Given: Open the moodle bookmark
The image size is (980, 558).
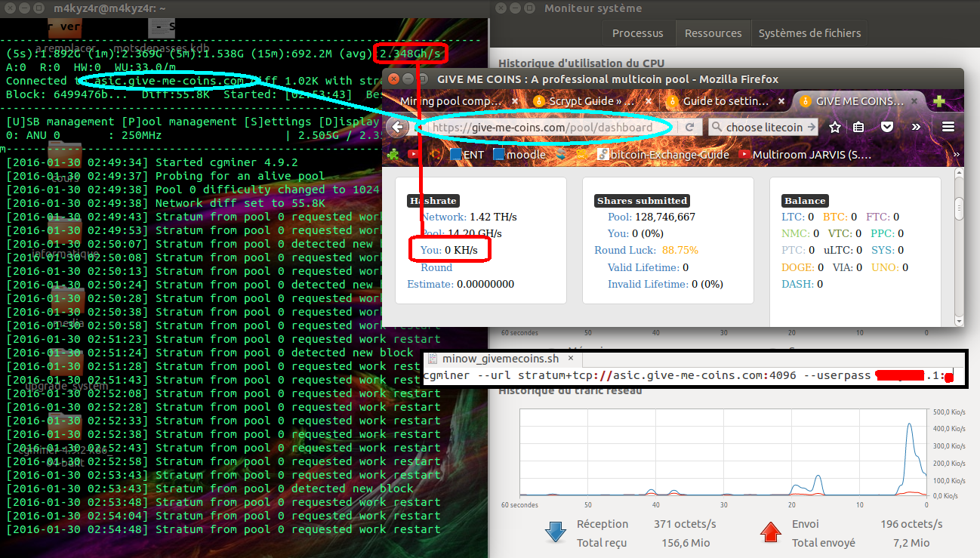Looking at the screenshot, I should pyautogui.click(x=519, y=154).
